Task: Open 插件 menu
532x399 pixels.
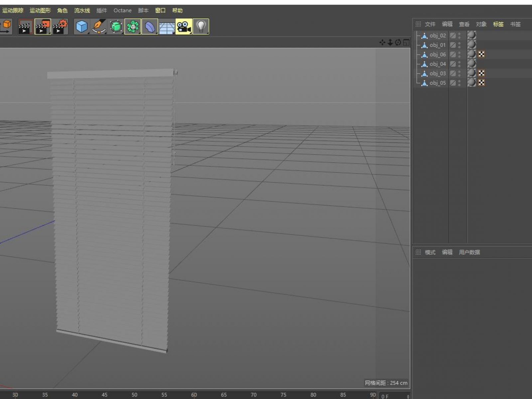Action: click(102, 10)
